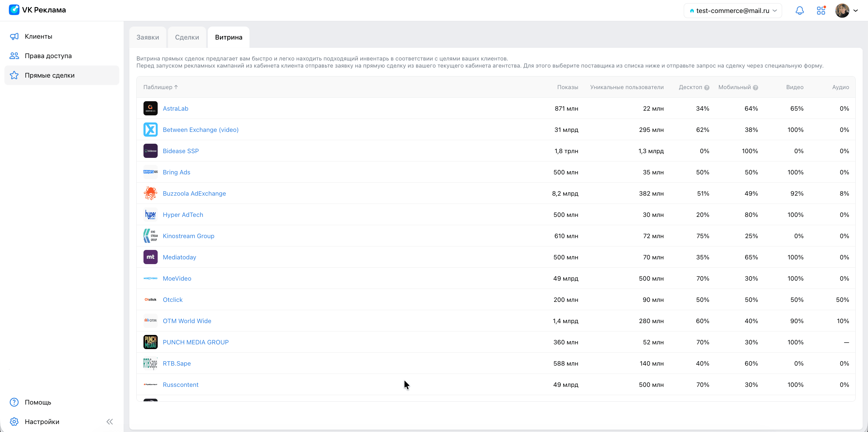Click the Russcontent logo

(x=150, y=384)
